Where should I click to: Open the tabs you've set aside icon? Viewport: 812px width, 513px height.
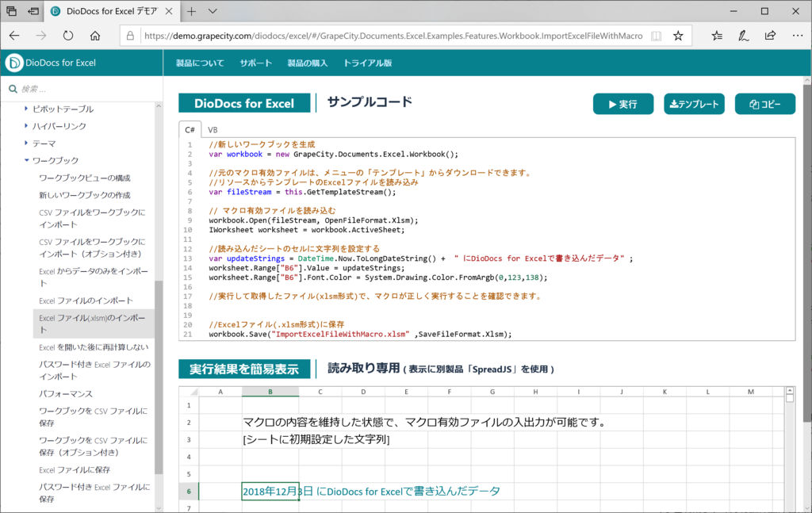(11, 11)
